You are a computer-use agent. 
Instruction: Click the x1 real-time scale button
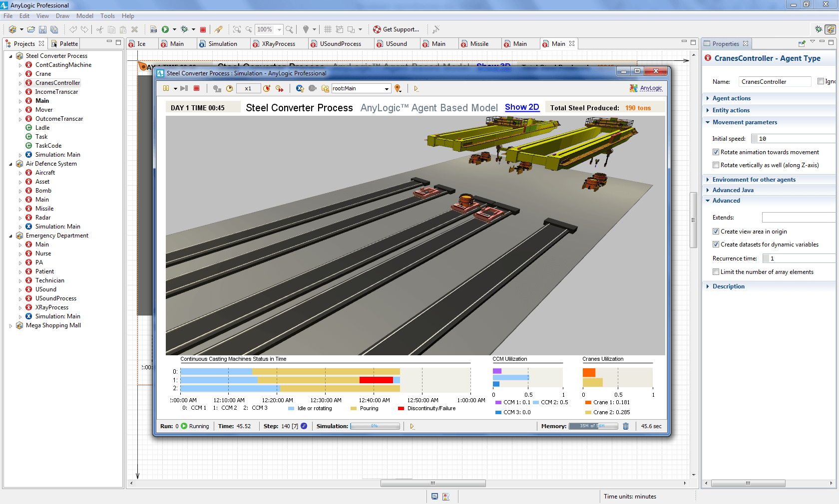pos(248,88)
